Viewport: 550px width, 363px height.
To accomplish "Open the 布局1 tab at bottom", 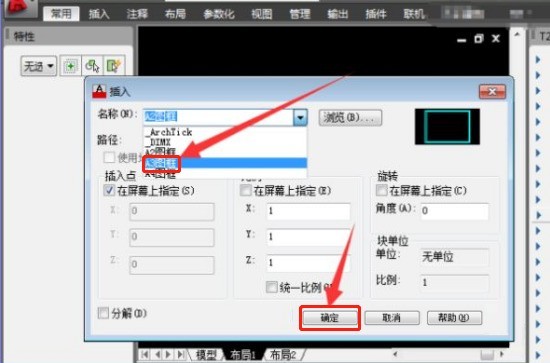I will coord(242,355).
